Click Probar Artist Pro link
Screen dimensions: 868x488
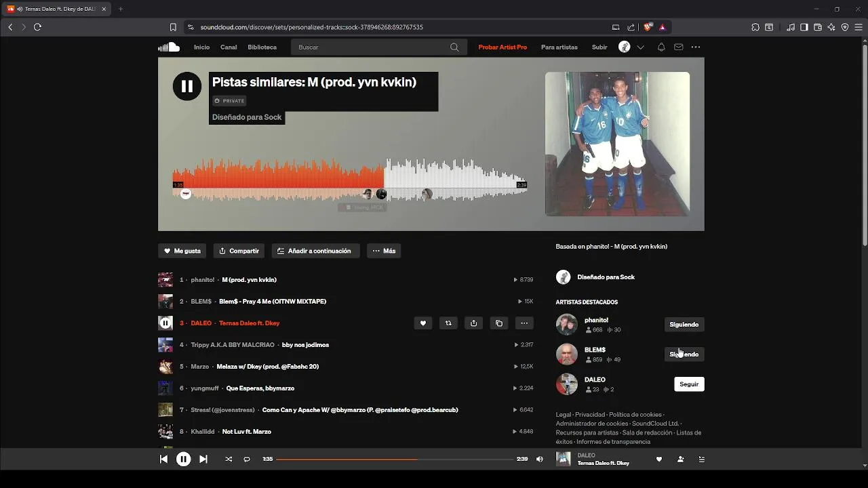tap(502, 47)
